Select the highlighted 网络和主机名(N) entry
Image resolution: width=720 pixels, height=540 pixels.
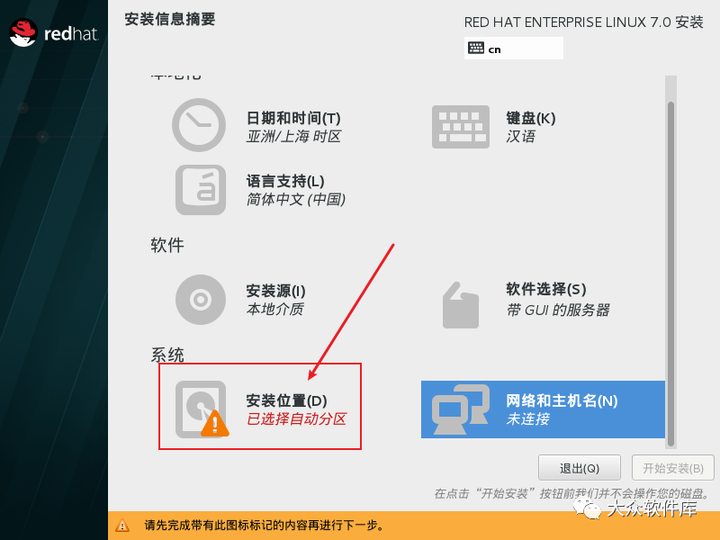point(543,409)
